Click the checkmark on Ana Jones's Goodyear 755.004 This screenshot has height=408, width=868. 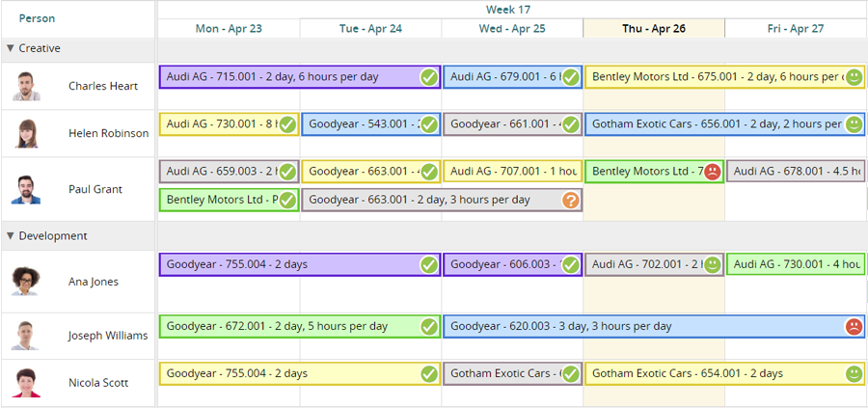pyautogui.click(x=429, y=264)
